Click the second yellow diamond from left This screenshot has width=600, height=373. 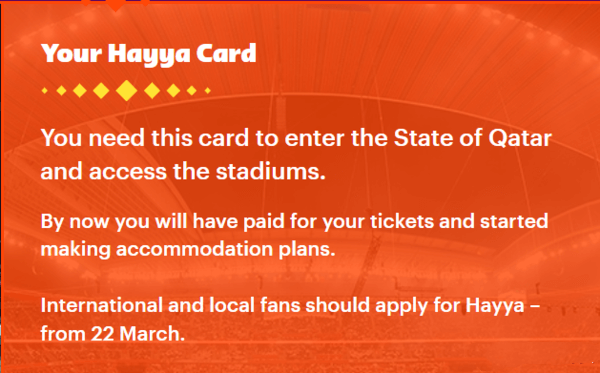[61, 91]
